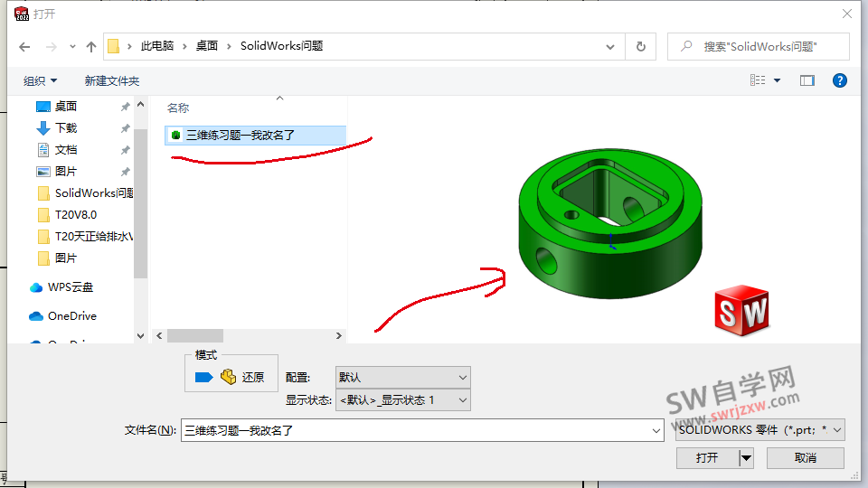Image resolution: width=868 pixels, height=488 pixels.
Task: Click the file list left scroll arrow
Action: pyautogui.click(x=159, y=336)
